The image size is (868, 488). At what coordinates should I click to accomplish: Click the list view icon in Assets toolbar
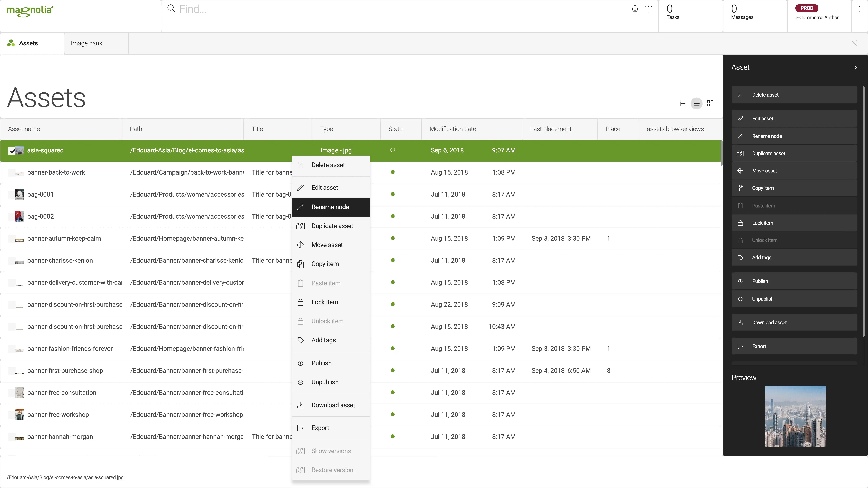696,104
